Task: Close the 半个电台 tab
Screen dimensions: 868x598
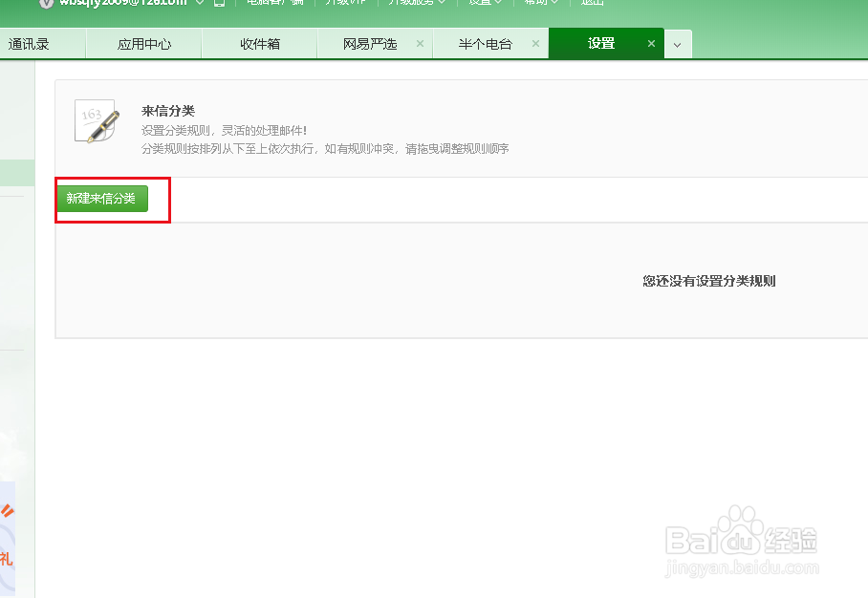Action: tap(536, 43)
